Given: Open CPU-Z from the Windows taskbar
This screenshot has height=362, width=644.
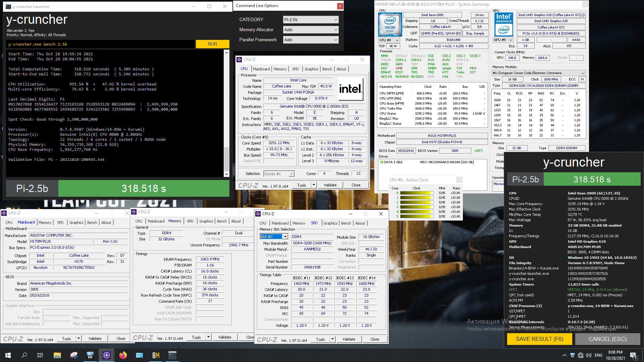Looking at the screenshot, I should 107,355.
